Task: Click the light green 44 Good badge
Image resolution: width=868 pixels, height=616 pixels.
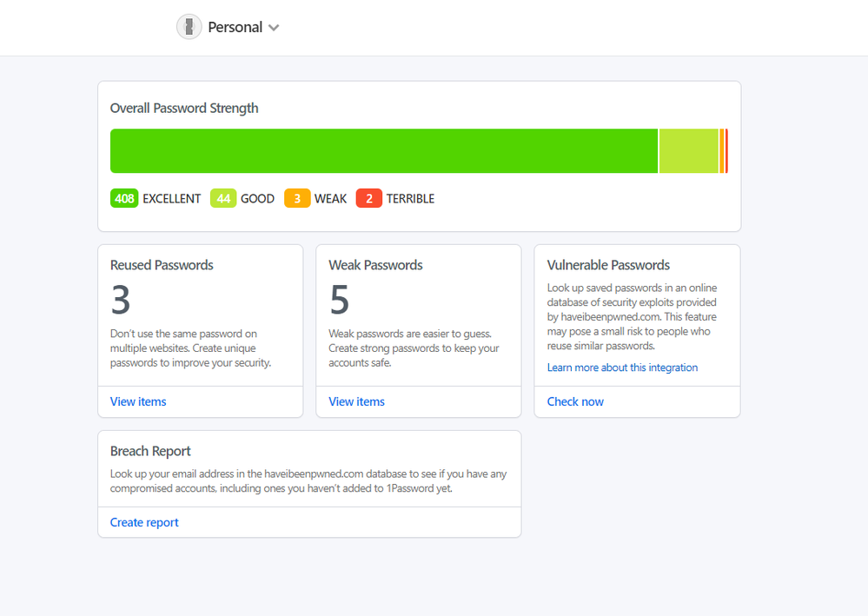Action: [223, 199]
